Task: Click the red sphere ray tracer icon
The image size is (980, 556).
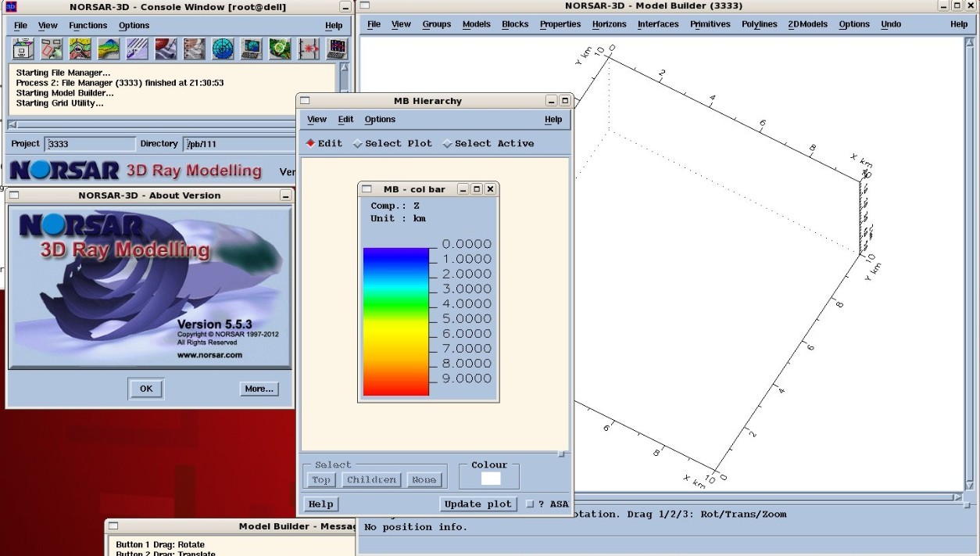Action: point(166,49)
